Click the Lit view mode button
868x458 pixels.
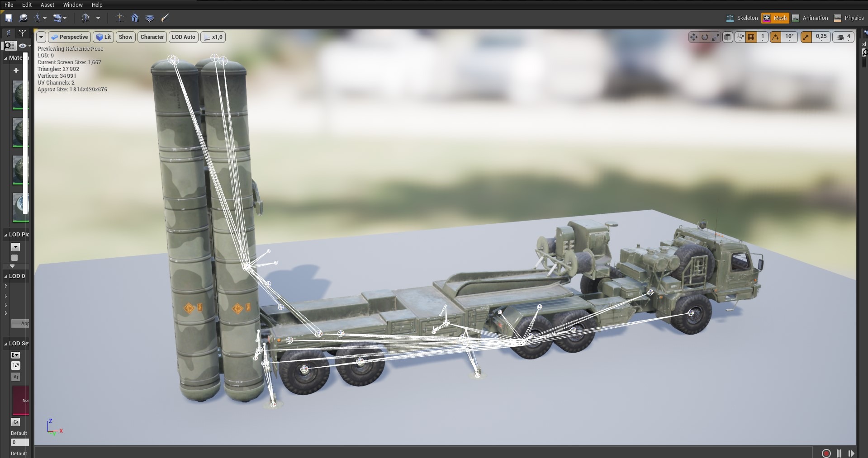click(104, 37)
